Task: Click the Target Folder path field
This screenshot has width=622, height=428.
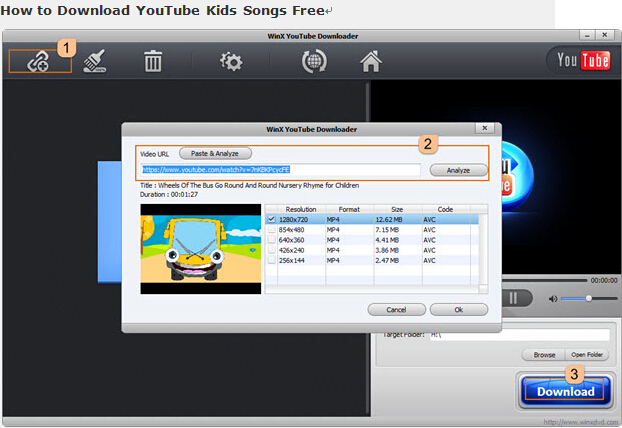Action: [x=520, y=335]
